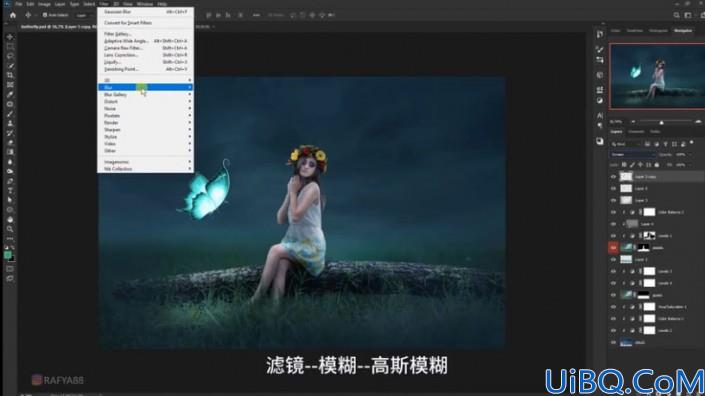
Task: Select the Eyedropper tool
Action: (x=10, y=94)
